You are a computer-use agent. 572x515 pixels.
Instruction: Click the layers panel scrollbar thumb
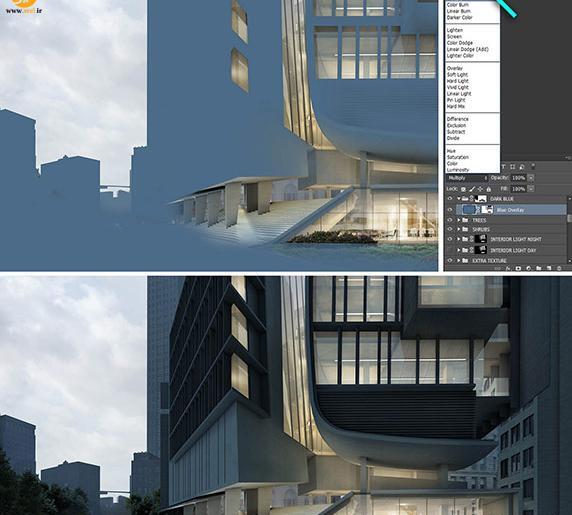[570, 218]
